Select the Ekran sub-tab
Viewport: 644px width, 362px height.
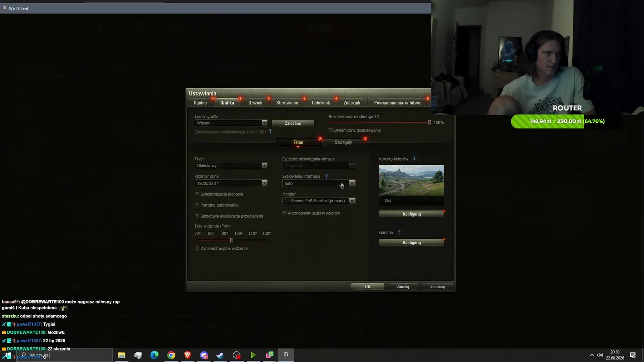click(x=298, y=143)
